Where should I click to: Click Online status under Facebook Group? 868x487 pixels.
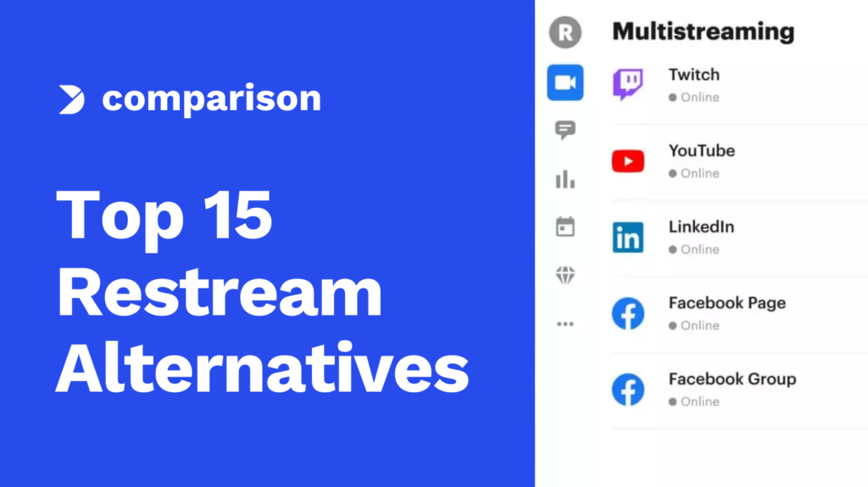click(x=694, y=401)
